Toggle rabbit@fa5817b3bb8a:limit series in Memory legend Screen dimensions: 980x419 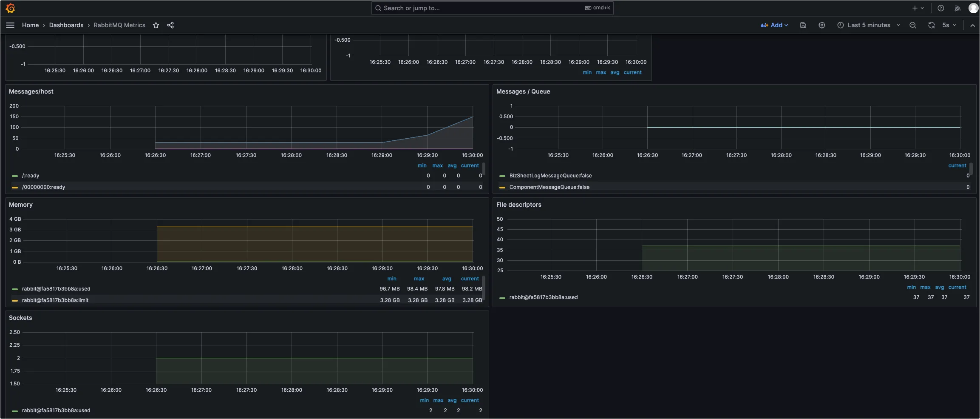(x=55, y=300)
